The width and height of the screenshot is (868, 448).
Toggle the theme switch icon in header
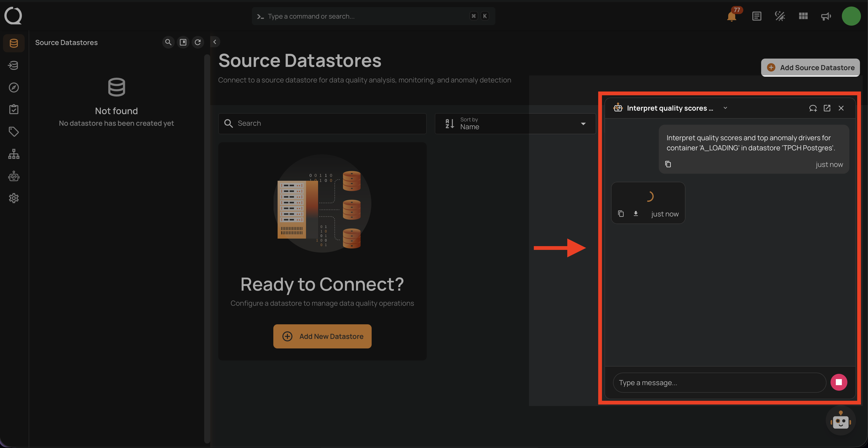(780, 16)
